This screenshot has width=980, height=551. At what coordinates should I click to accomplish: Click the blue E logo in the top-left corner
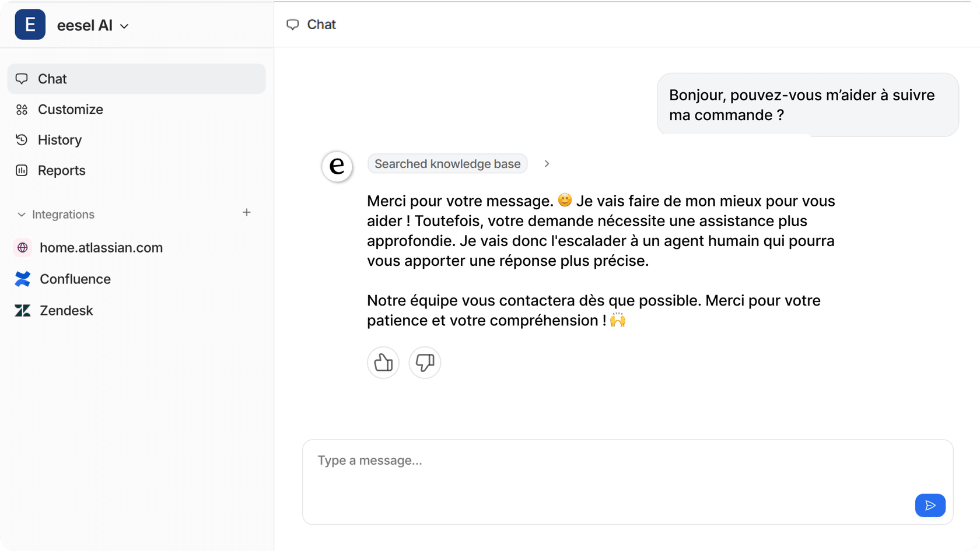point(30,24)
